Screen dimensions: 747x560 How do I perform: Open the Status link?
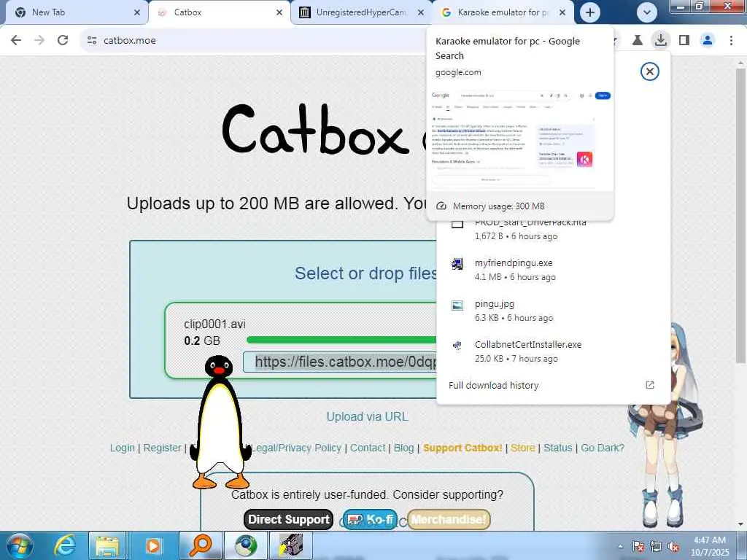pos(558,448)
